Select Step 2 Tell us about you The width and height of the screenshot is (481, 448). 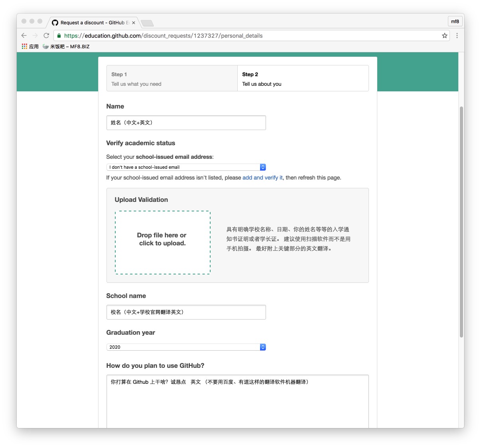pos(303,79)
